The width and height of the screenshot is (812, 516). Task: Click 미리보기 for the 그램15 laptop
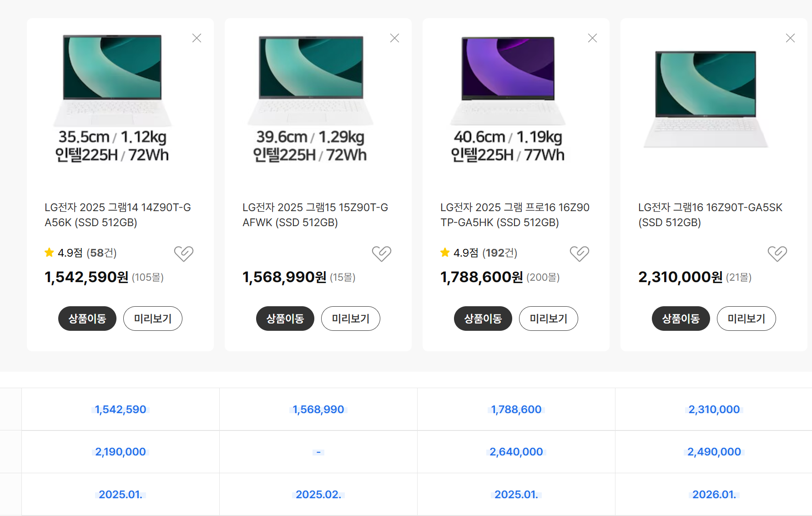click(x=350, y=319)
